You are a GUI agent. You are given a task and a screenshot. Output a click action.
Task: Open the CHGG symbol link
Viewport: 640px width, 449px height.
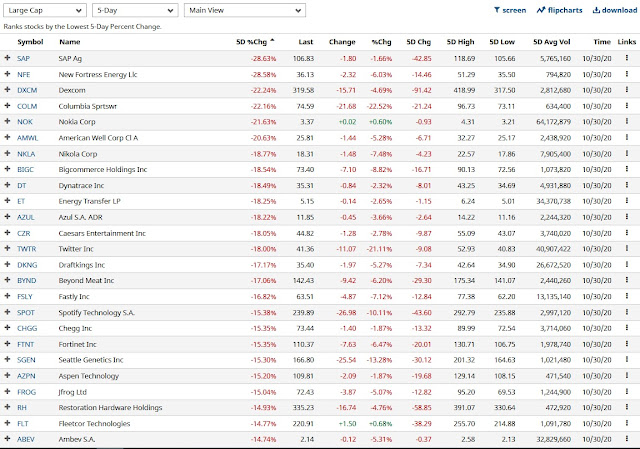(x=27, y=328)
